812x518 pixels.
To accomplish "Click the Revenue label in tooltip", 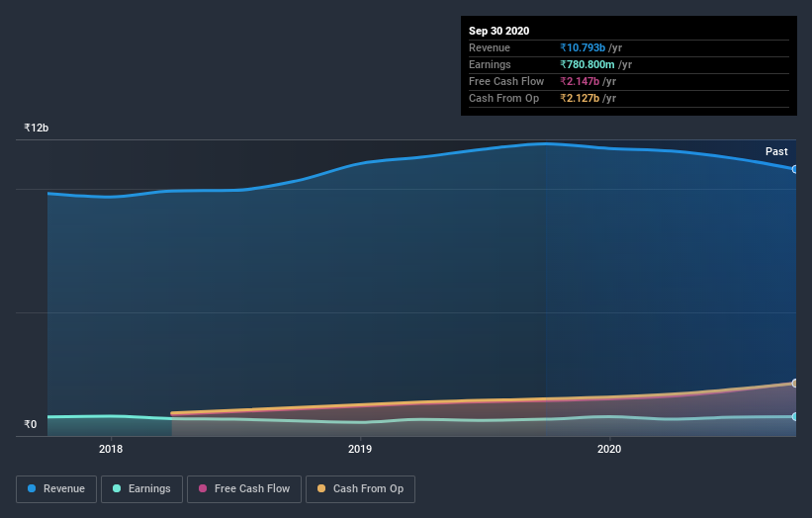I will point(490,47).
